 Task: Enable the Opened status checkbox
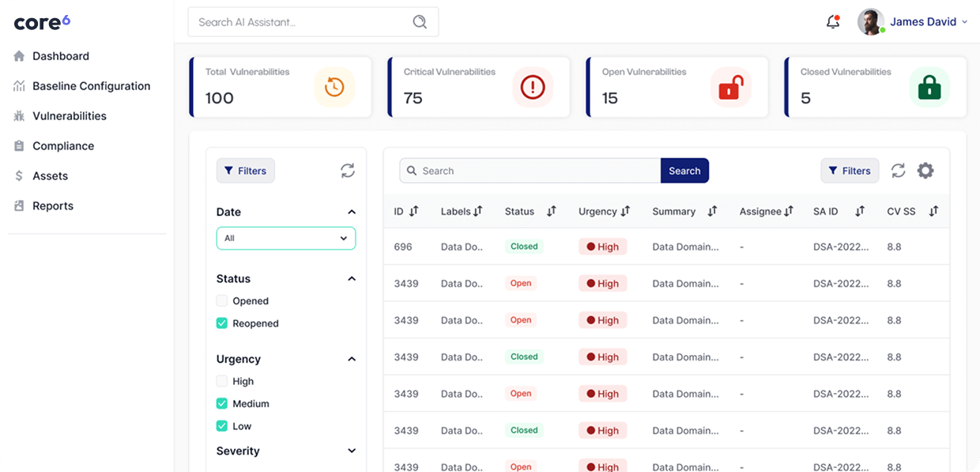[x=222, y=301]
